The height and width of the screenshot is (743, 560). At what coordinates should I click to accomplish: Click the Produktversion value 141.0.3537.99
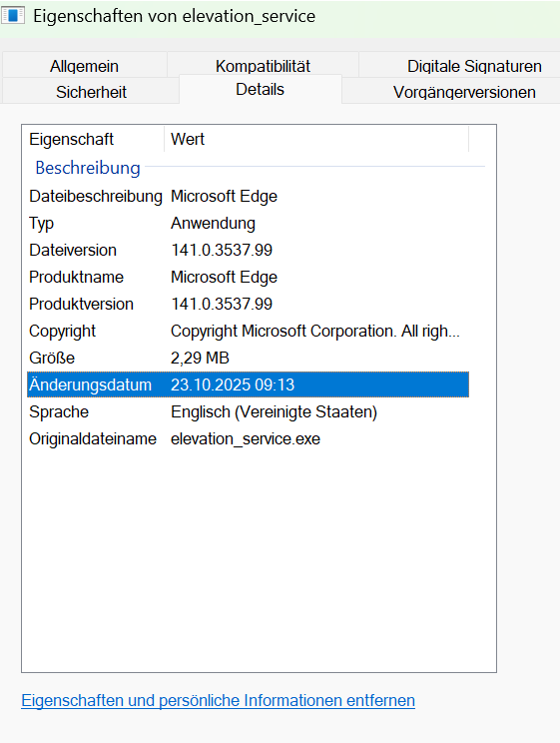click(222, 304)
